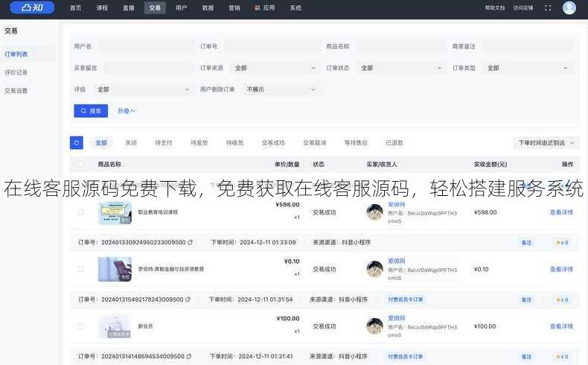Tick the select-all checkbox in table header

(80, 165)
